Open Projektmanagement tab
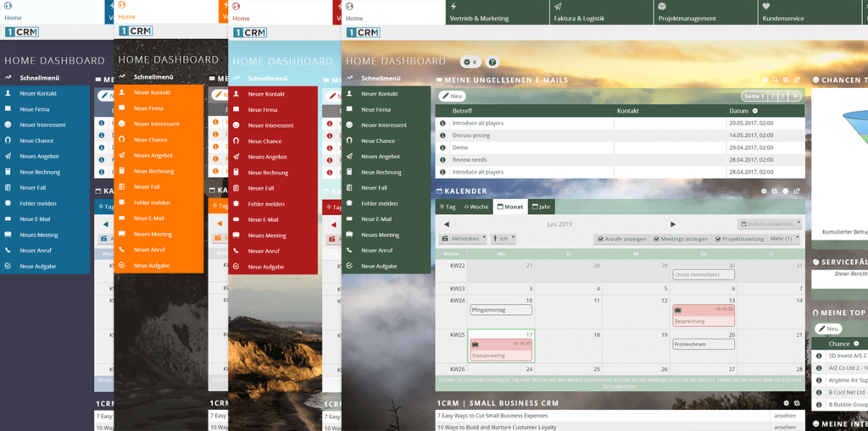 706,12
